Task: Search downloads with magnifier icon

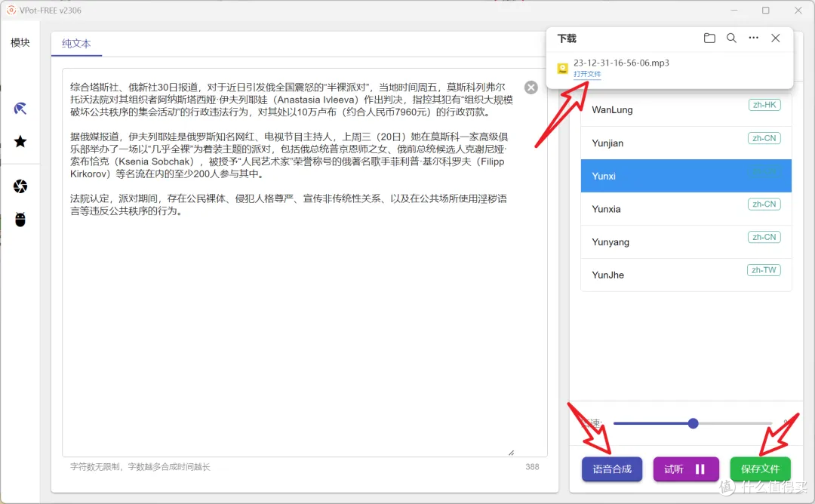Action: [731, 38]
